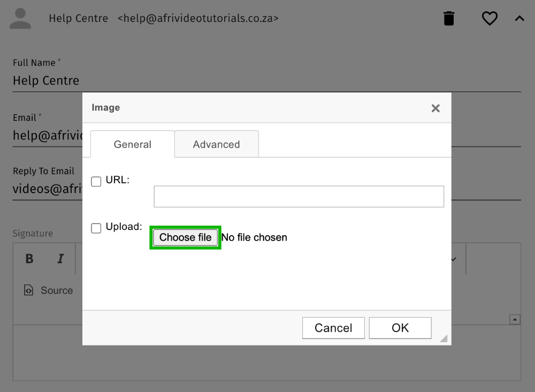Click the Source view icon
Viewport: 535px width, 392px height.
(29, 290)
